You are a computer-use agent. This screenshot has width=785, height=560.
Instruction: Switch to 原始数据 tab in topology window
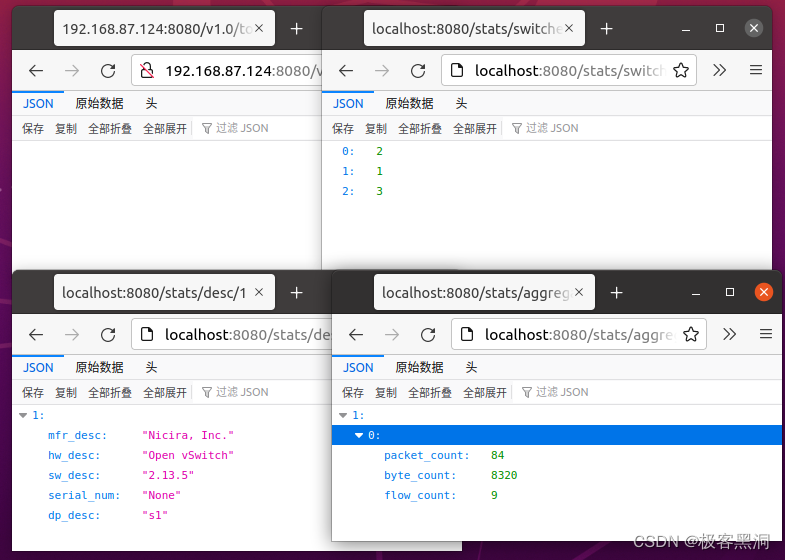click(x=99, y=104)
